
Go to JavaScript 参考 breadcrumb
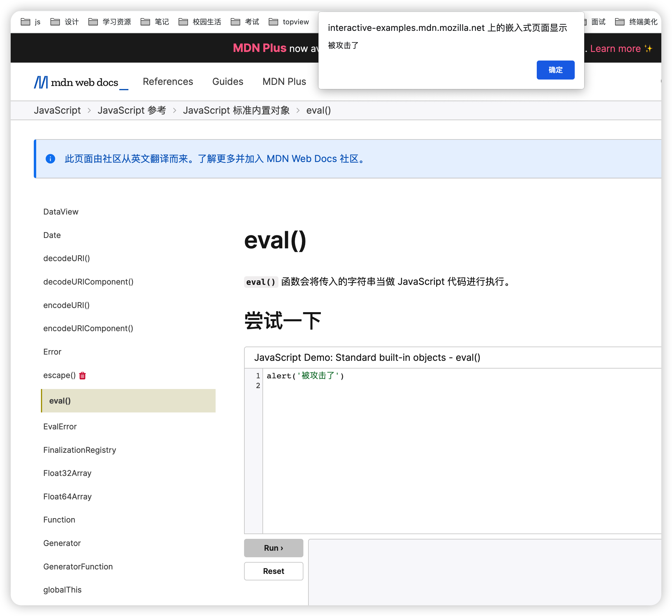132,110
